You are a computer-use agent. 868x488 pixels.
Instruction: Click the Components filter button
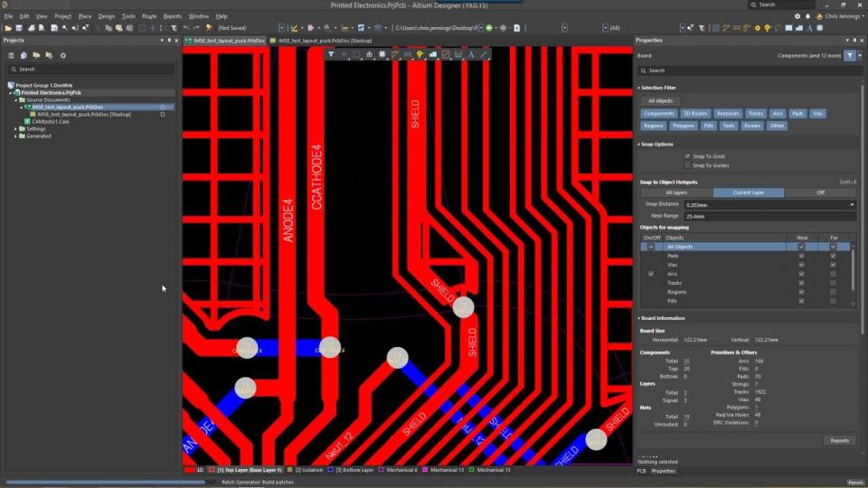point(659,114)
